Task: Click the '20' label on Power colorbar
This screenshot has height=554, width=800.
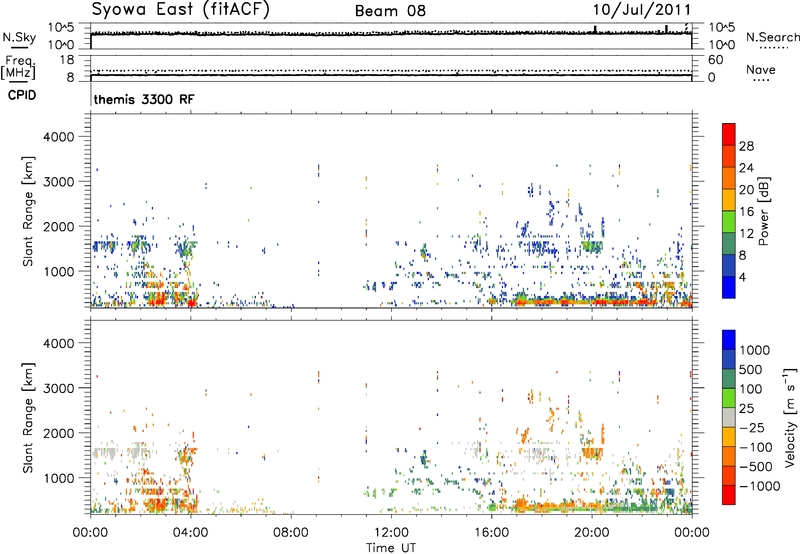Action: tap(746, 190)
